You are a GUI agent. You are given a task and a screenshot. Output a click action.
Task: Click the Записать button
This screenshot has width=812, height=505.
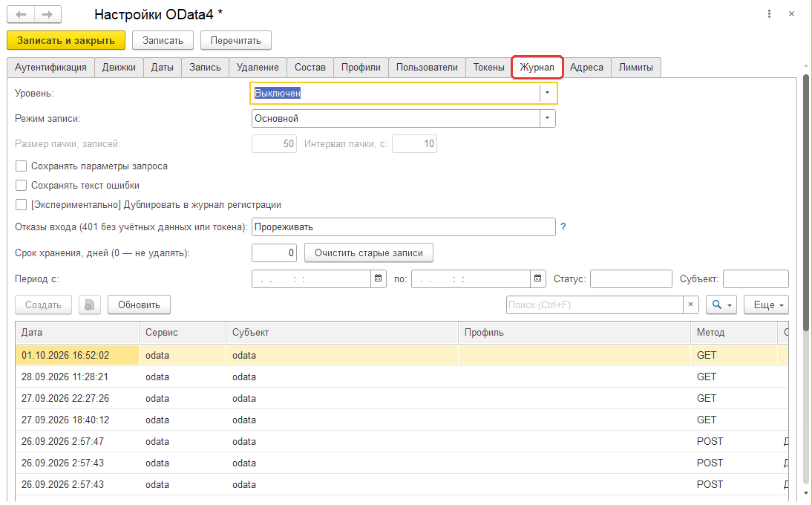(x=163, y=40)
